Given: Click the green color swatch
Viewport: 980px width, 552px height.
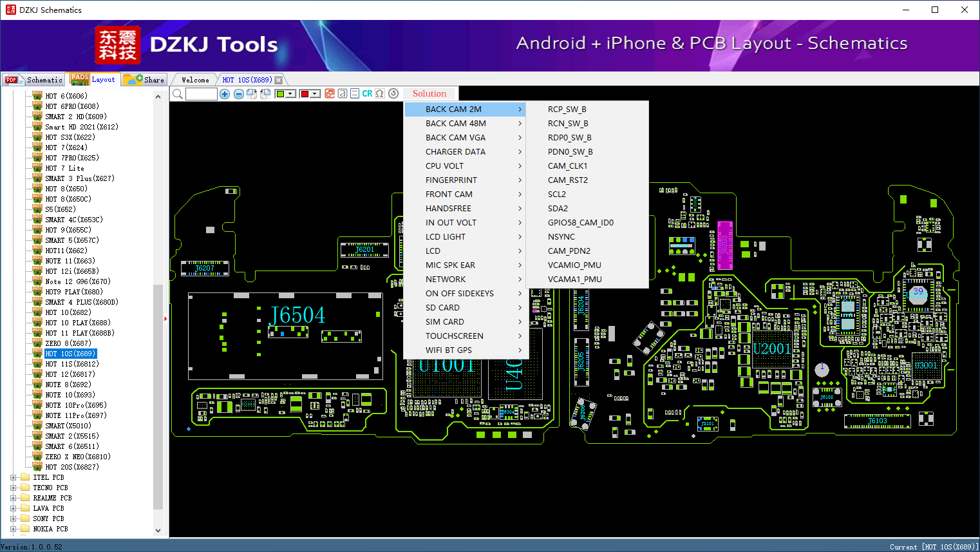Looking at the screenshot, I should (x=280, y=94).
